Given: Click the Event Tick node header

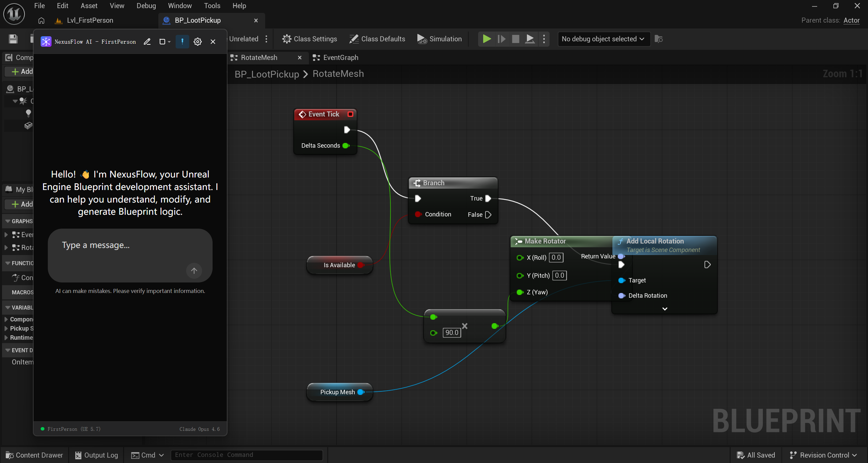Looking at the screenshot, I should pyautogui.click(x=325, y=114).
